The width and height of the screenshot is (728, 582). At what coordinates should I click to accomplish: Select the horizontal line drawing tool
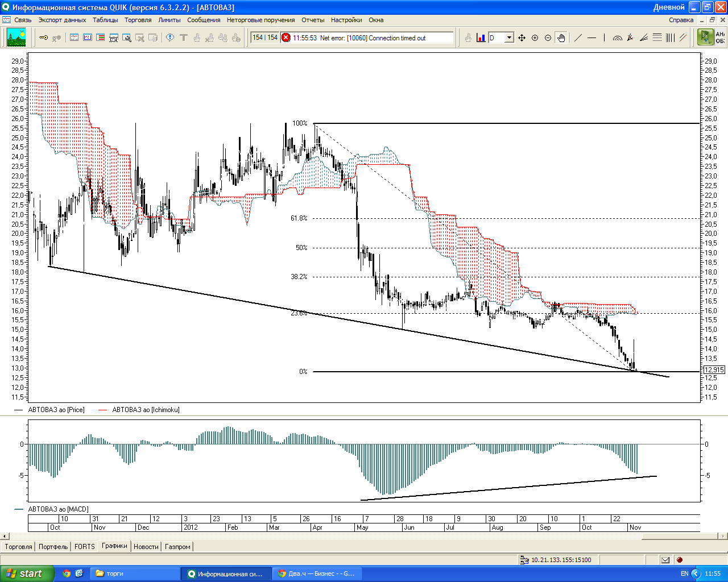591,38
